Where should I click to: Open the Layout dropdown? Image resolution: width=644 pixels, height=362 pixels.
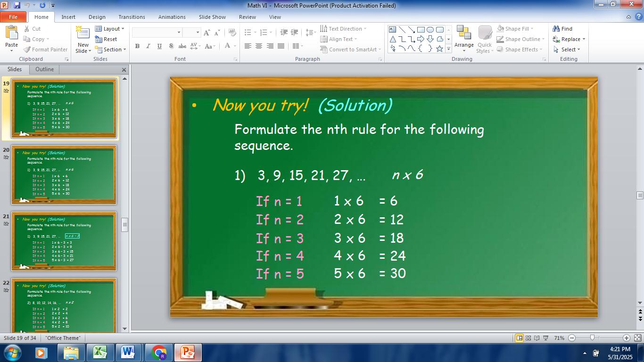(109, 29)
